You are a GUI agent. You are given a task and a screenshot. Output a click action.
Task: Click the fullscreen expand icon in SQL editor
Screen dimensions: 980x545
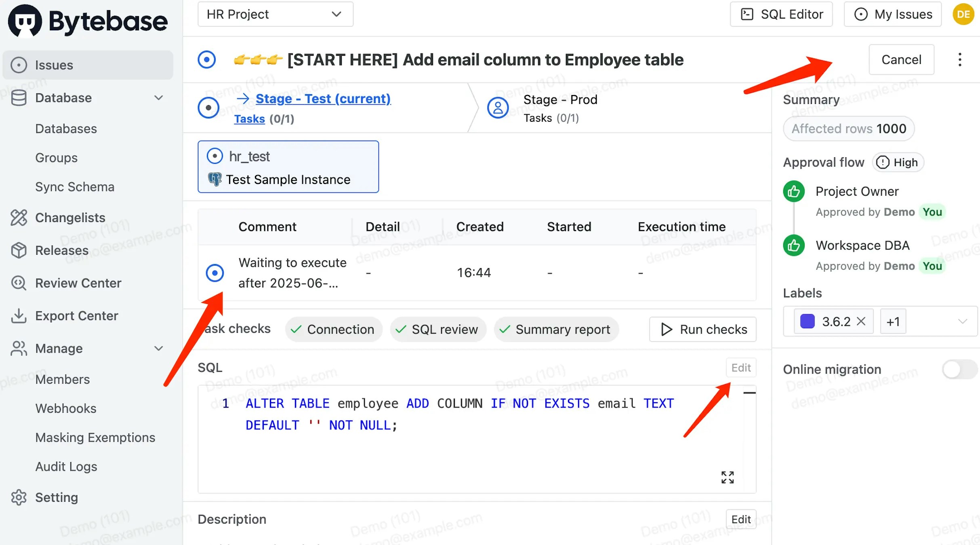(x=727, y=477)
